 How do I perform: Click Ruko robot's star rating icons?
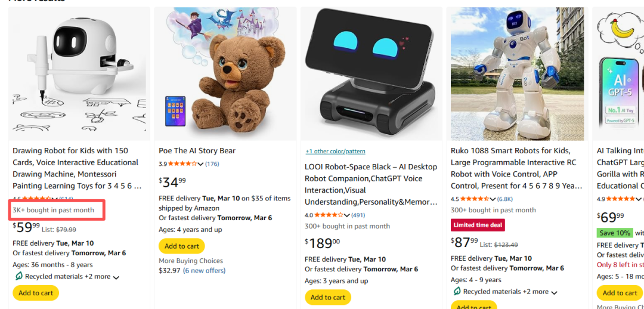(474, 199)
